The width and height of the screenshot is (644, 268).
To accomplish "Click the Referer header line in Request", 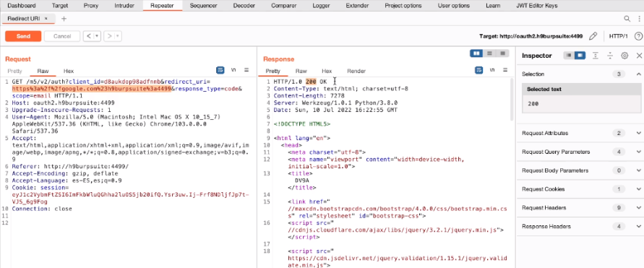I will [70, 166].
